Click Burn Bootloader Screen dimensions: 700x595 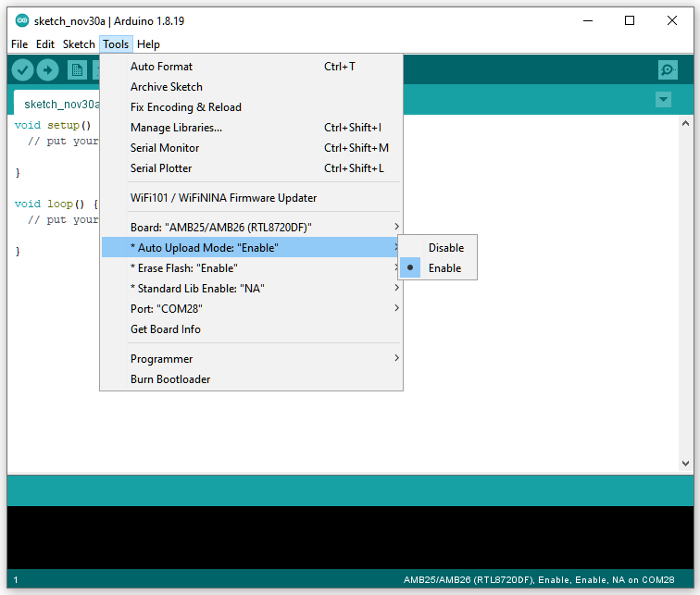[x=252, y=379]
